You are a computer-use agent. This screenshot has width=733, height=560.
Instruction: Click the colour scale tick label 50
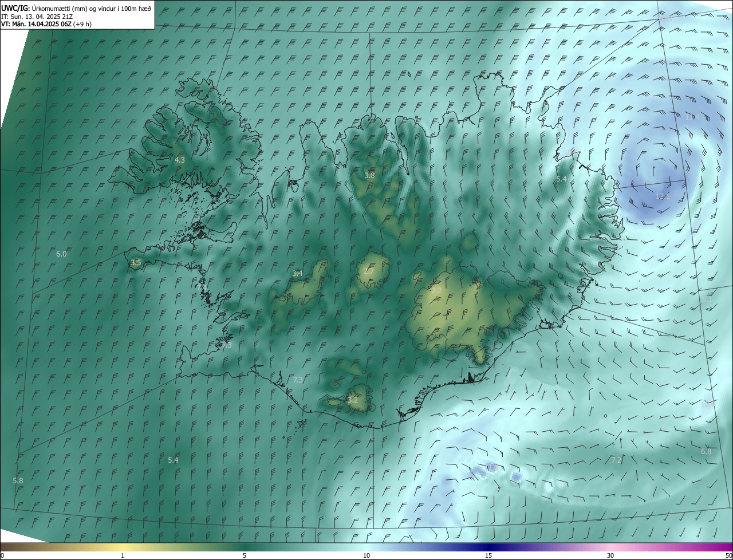[728, 556]
